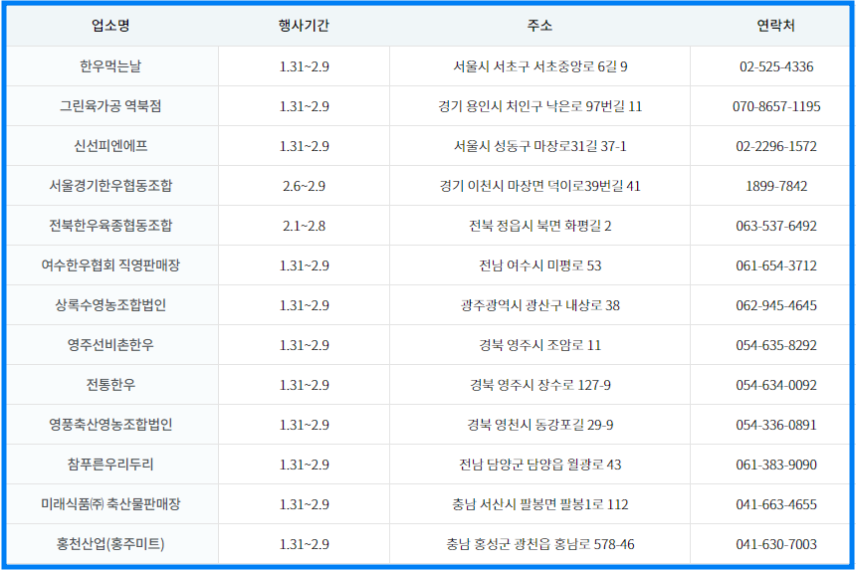857x570 pixels.
Task: Click phone number 041-630-7003
Action: click(776, 544)
